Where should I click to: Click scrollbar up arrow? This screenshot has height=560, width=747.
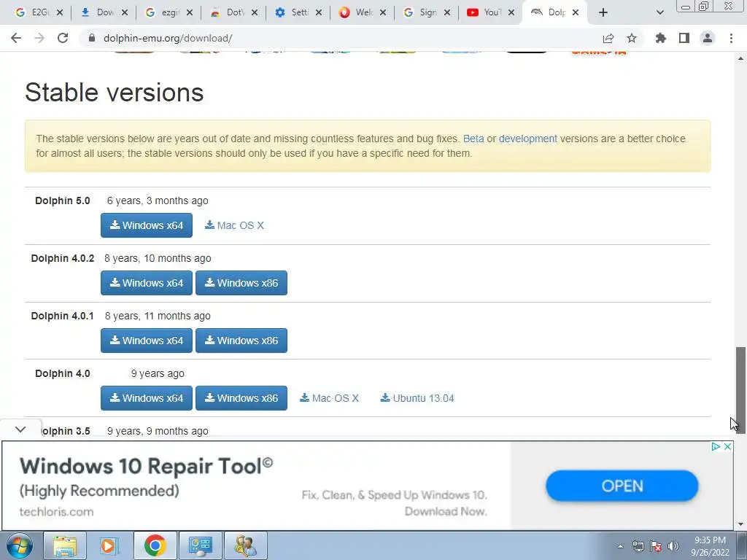tap(740, 58)
